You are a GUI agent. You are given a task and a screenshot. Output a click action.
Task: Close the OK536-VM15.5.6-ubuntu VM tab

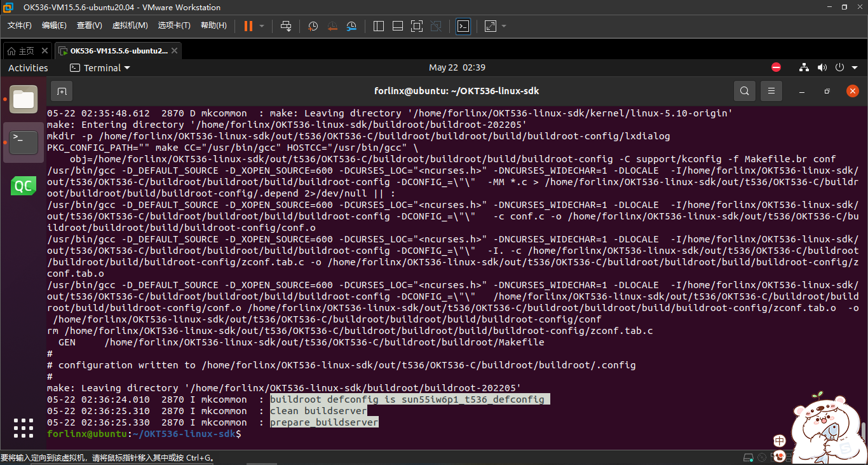175,51
